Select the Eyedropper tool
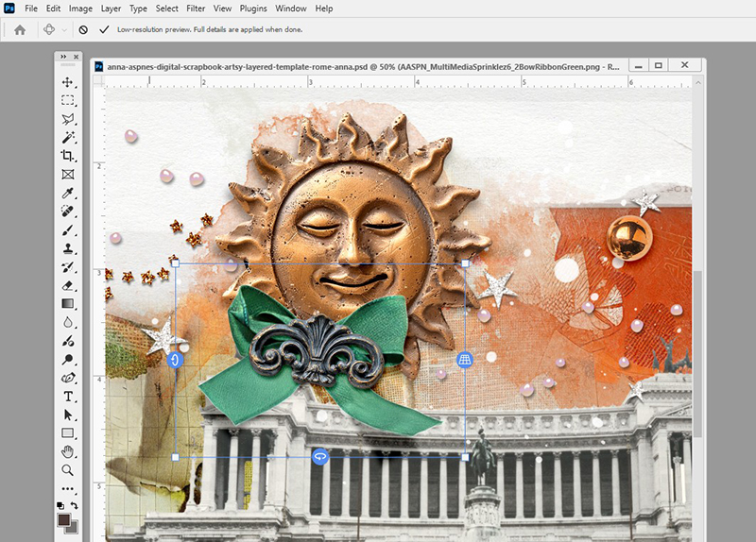The image size is (756, 542). [x=67, y=193]
